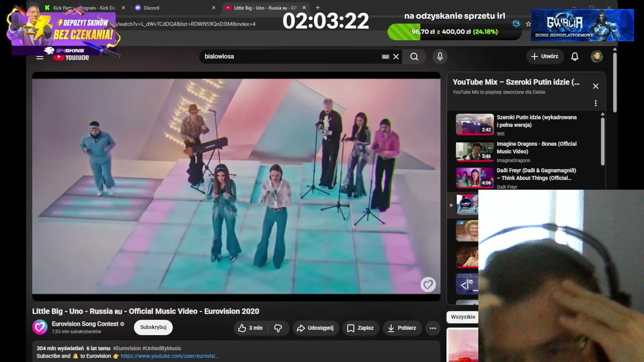
Task: Start voice search with the microphone
Action: click(x=440, y=57)
